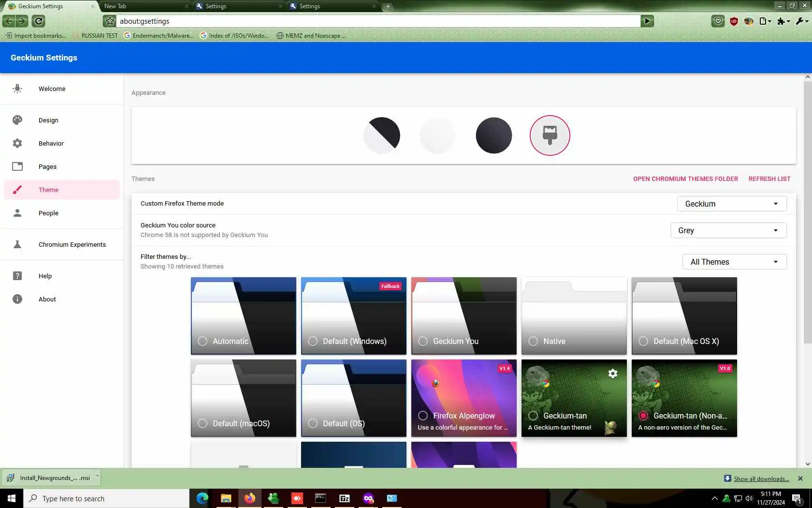This screenshot has width=812, height=508.
Task: Select the Automatic theme radio button
Action: pos(203,341)
